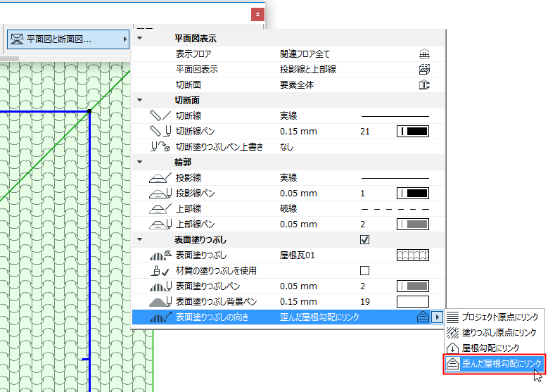Click the 表面塗りつぶしの向き orientation icon
The height and width of the screenshot is (392, 555).
[x=160, y=317]
